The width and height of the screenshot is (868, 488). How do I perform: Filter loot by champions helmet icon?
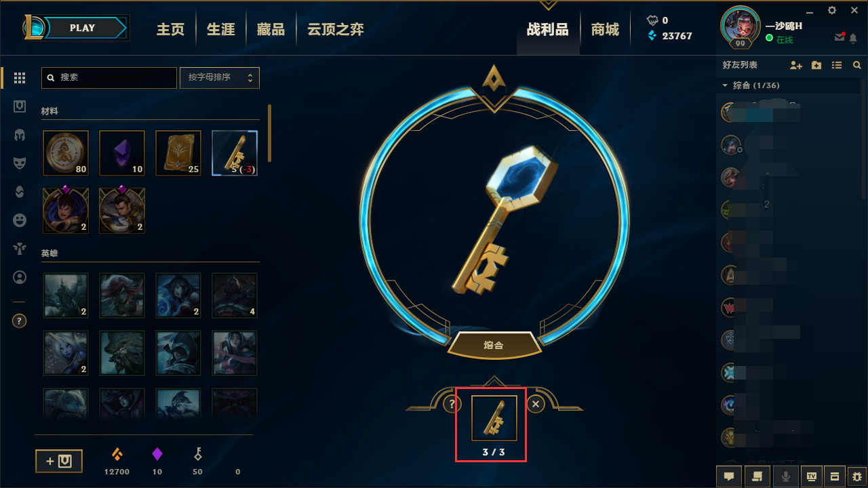coord(20,135)
